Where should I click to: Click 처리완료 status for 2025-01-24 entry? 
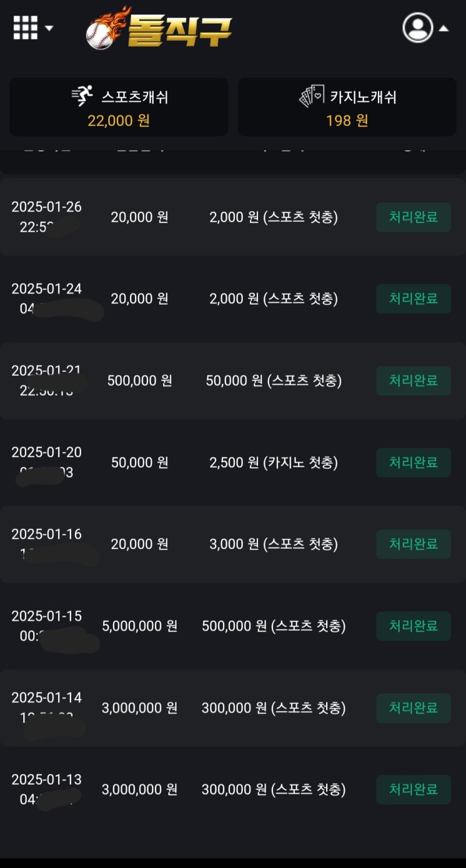(413, 299)
